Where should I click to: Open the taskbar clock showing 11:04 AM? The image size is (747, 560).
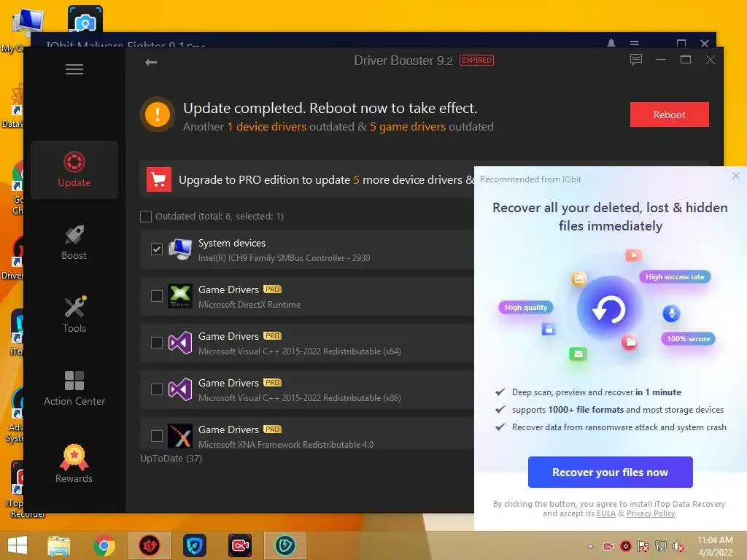[715, 545]
